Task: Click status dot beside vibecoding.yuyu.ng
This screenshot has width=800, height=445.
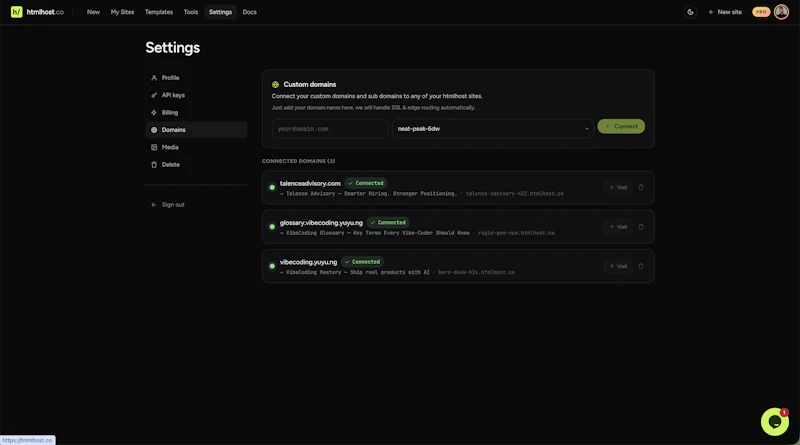Action: pos(272,266)
